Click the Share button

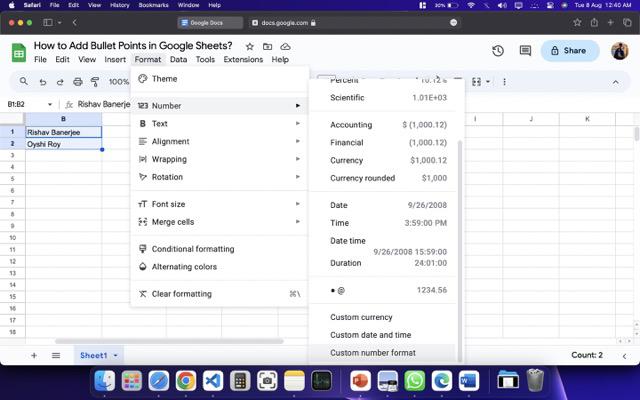(x=570, y=51)
